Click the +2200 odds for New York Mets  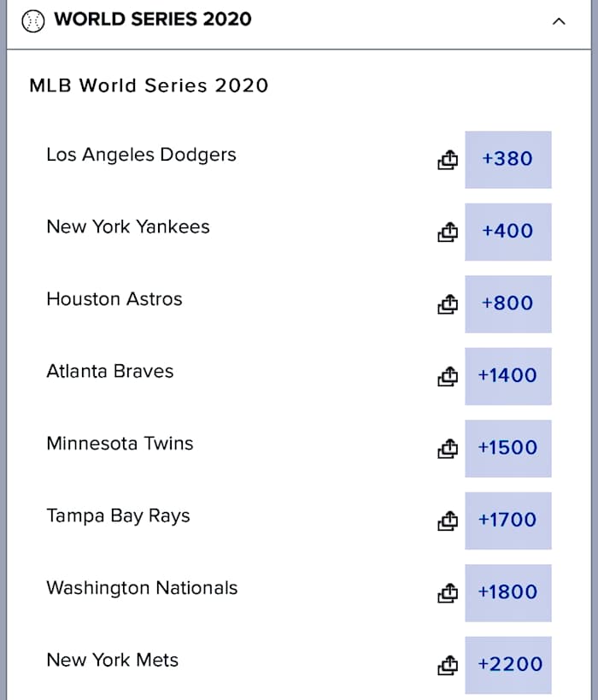pos(508,665)
